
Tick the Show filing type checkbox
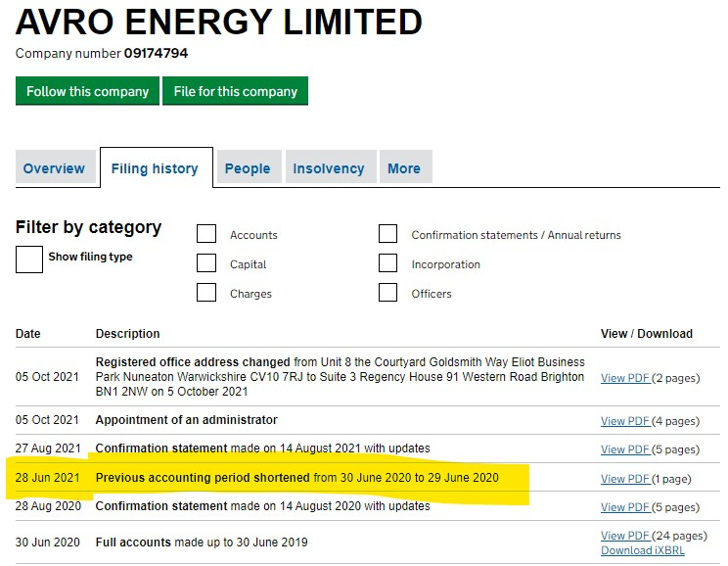pyautogui.click(x=29, y=259)
